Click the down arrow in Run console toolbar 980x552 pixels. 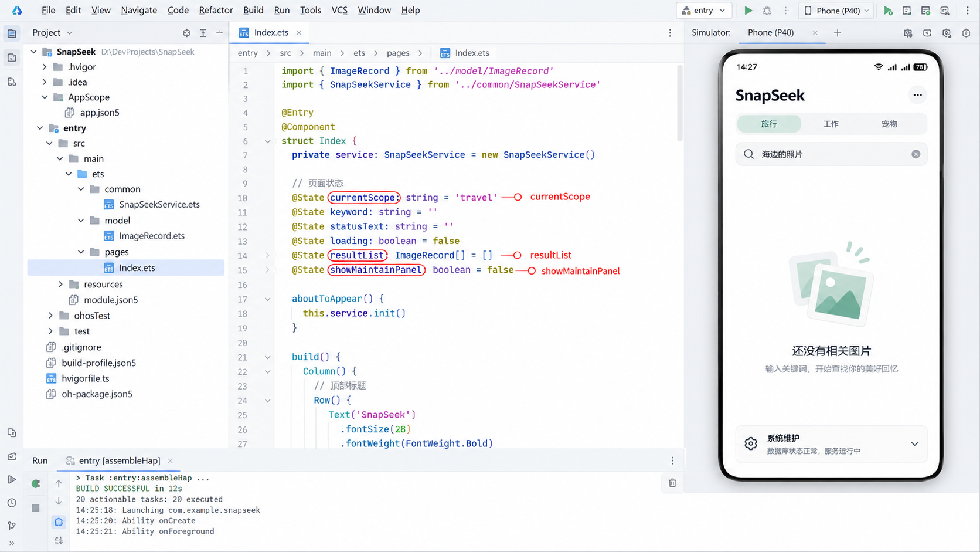point(59,502)
